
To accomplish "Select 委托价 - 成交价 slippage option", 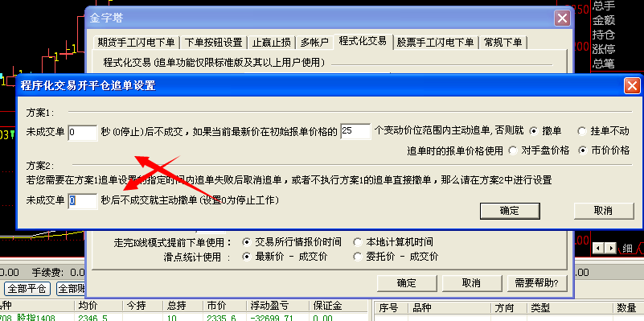I will (x=396, y=257).
